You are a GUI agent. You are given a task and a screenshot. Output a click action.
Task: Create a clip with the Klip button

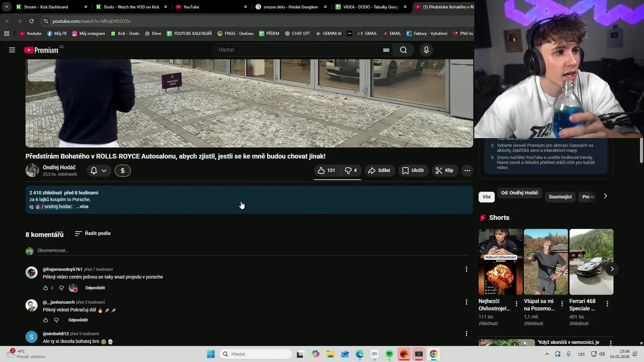[x=444, y=170]
